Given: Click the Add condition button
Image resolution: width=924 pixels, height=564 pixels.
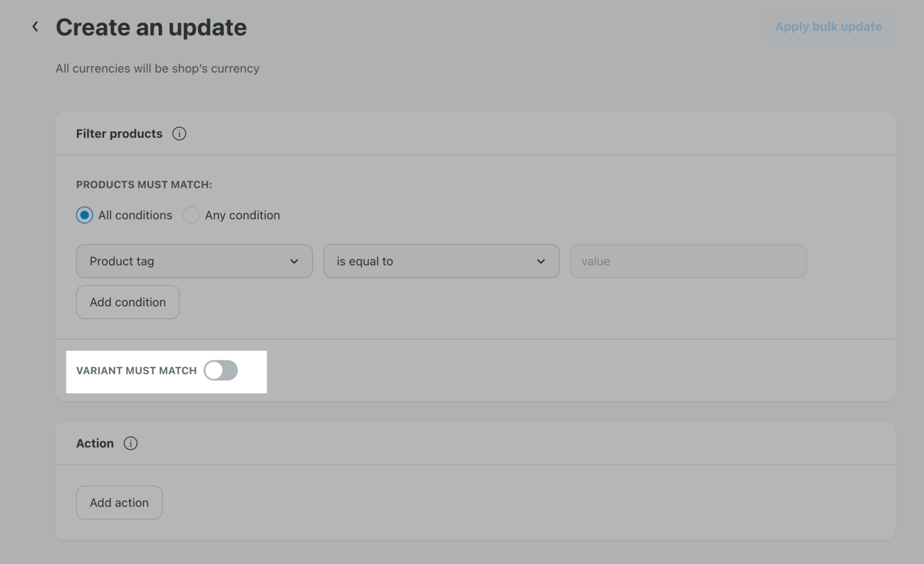Looking at the screenshot, I should pyautogui.click(x=128, y=302).
